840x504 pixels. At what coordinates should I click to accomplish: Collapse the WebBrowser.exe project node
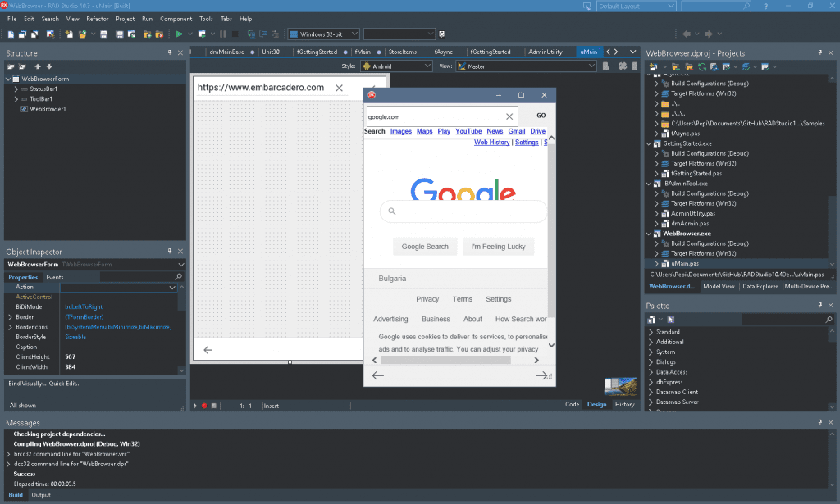coord(649,234)
